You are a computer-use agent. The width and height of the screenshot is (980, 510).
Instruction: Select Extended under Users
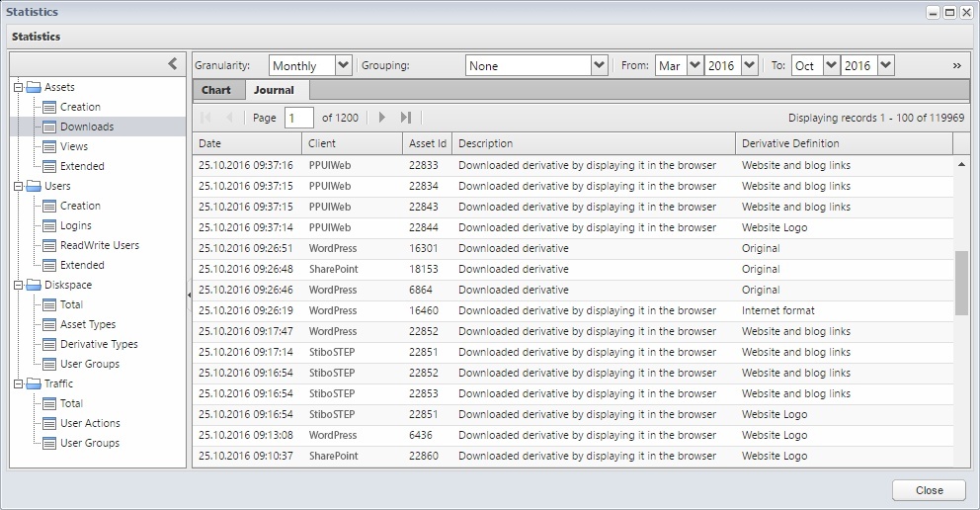pyautogui.click(x=82, y=265)
